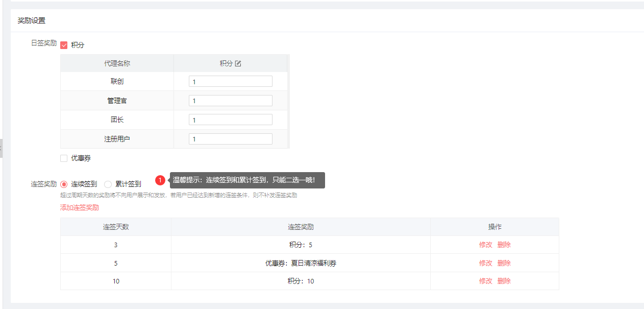This screenshot has height=309, width=644.
Task: Modify the 10-day 积分：10 reward
Action: (x=485, y=281)
